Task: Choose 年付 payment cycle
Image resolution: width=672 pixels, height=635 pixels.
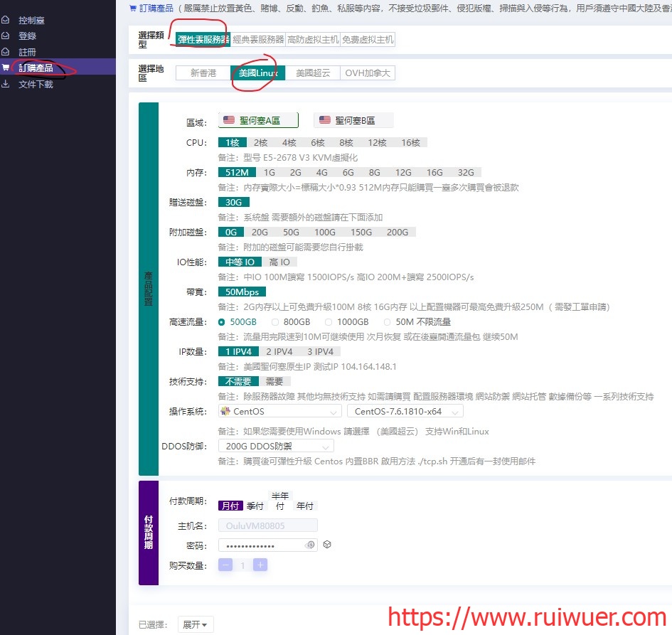Action: (305, 506)
